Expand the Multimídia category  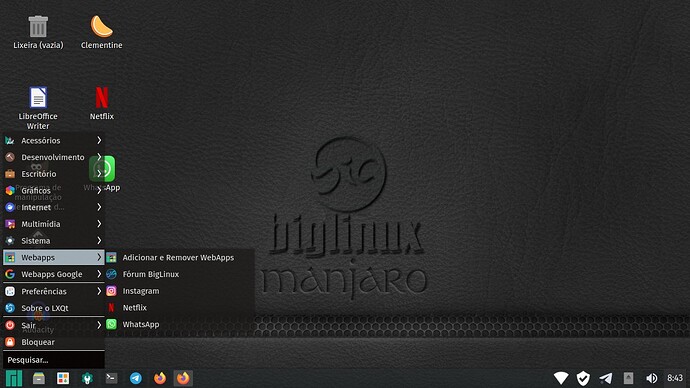[x=54, y=224]
